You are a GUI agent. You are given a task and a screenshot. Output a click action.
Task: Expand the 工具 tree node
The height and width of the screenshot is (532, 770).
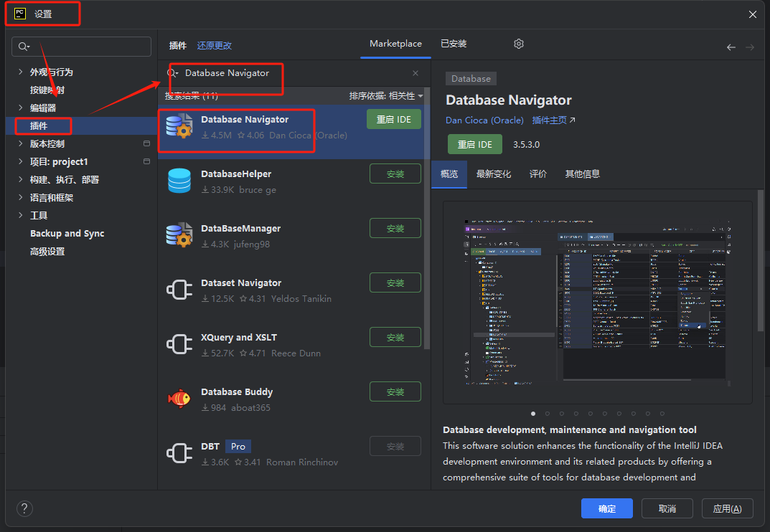tap(20, 215)
